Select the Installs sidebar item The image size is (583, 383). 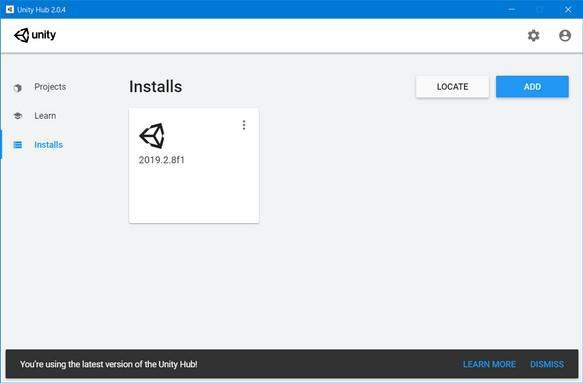click(x=48, y=145)
